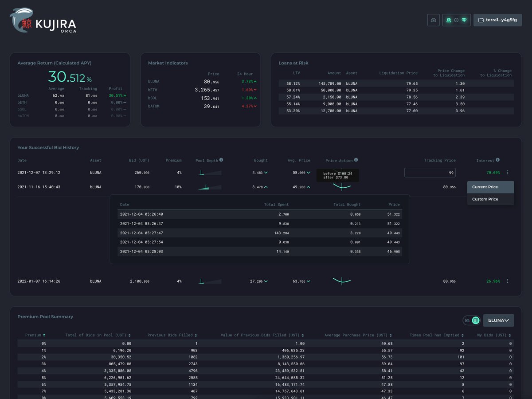Click pool depth chart for 170.000 bid

(x=210, y=187)
